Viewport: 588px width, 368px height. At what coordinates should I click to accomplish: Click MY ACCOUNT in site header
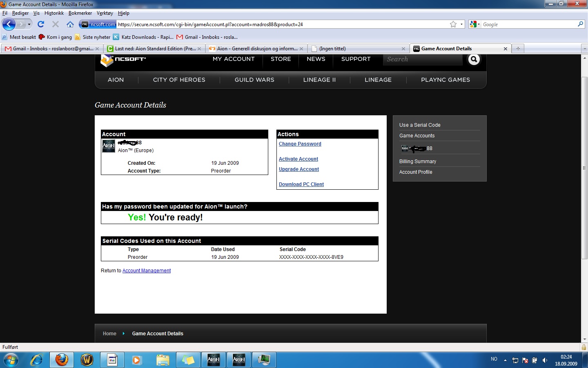234,59
